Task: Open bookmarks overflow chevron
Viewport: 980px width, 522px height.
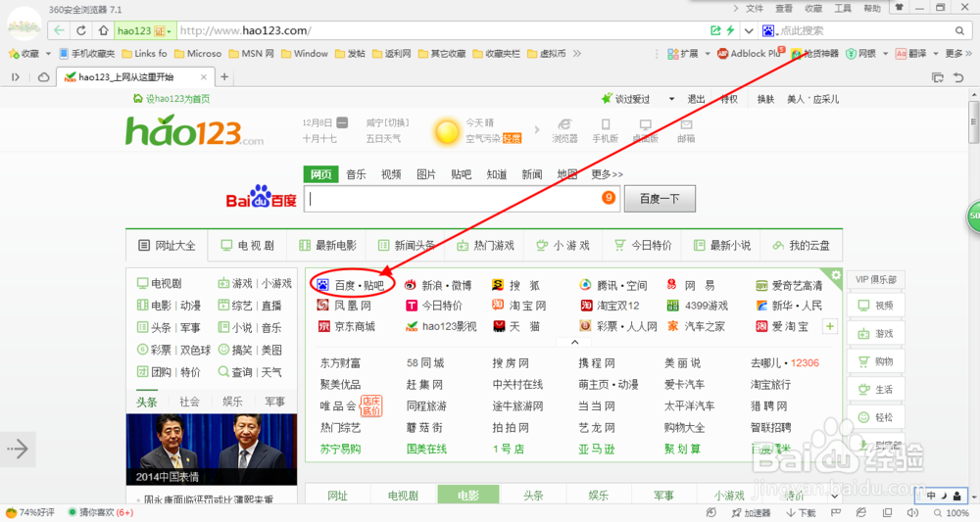Action: pyautogui.click(x=577, y=54)
